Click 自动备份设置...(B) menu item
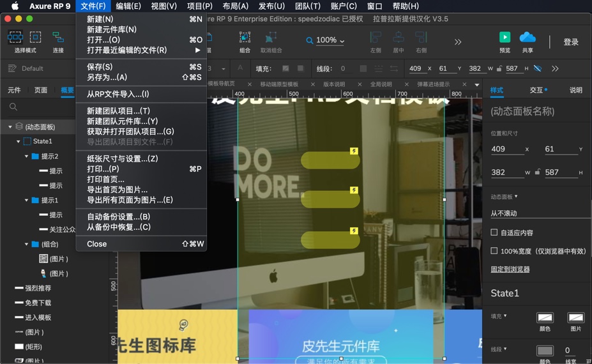This screenshot has width=592, height=364. [141, 216]
